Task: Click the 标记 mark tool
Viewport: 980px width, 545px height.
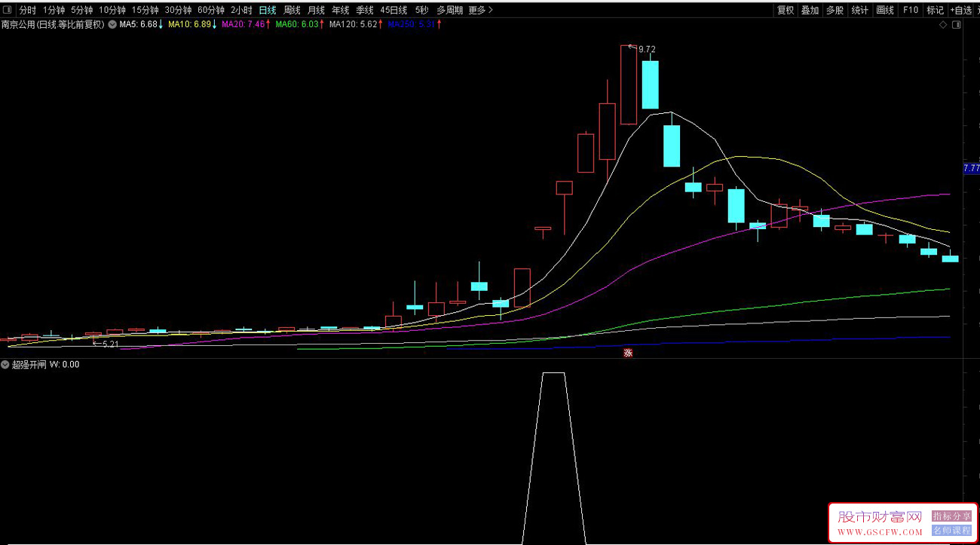Action: pyautogui.click(x=935, y=10)
